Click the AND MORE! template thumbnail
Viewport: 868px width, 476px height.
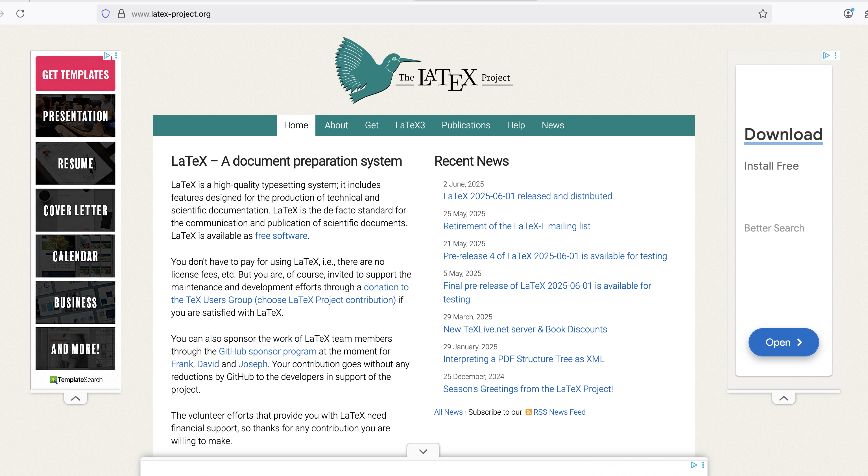click(75, 349)
